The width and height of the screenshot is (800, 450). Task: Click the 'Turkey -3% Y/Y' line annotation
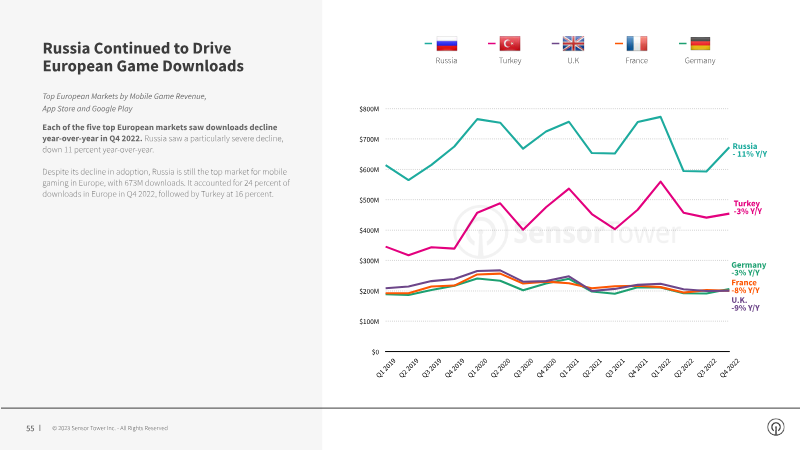(x=747, y=207)
